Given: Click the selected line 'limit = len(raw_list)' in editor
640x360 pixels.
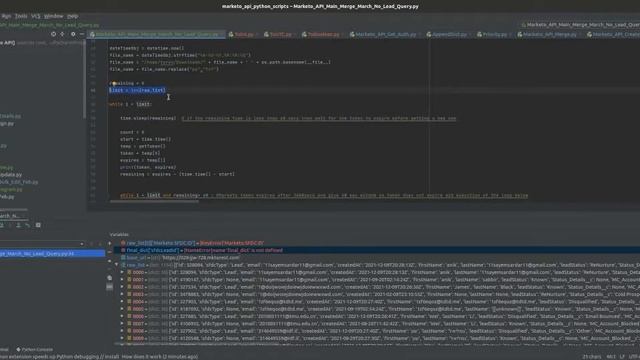Looking at the screenshot, I should (x=137, y=90).
